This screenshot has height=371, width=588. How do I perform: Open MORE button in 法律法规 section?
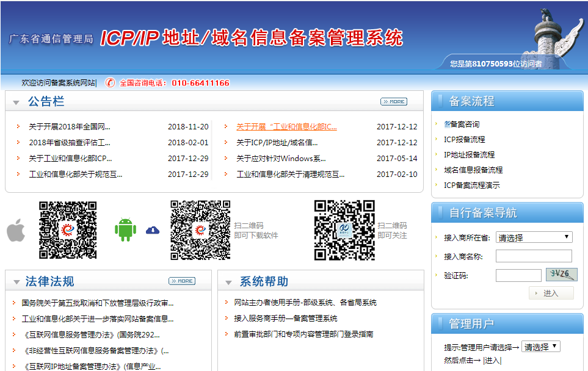coord(181,281)
